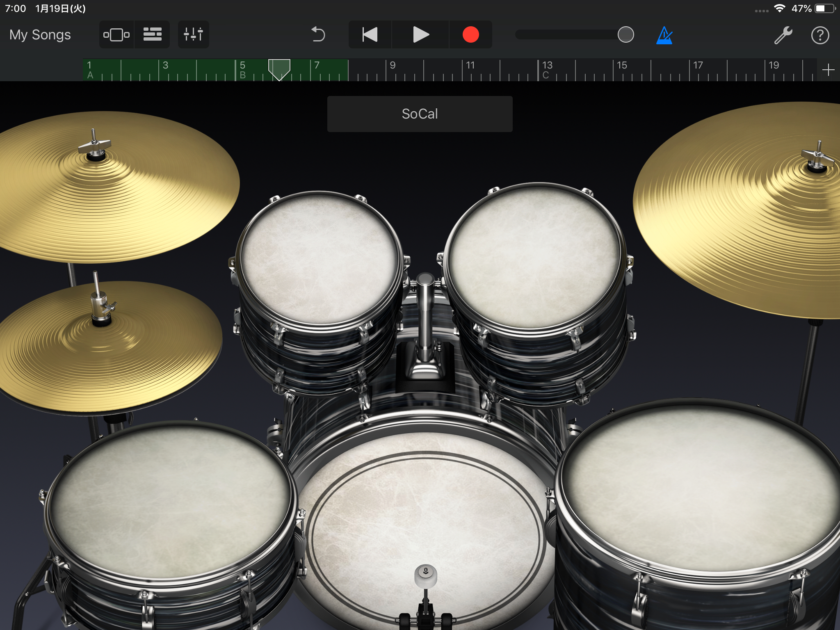This screenshot has height=630, width=840.
Task: Jump to bar 9 in the ruler
Action: [x=393, y=66]
